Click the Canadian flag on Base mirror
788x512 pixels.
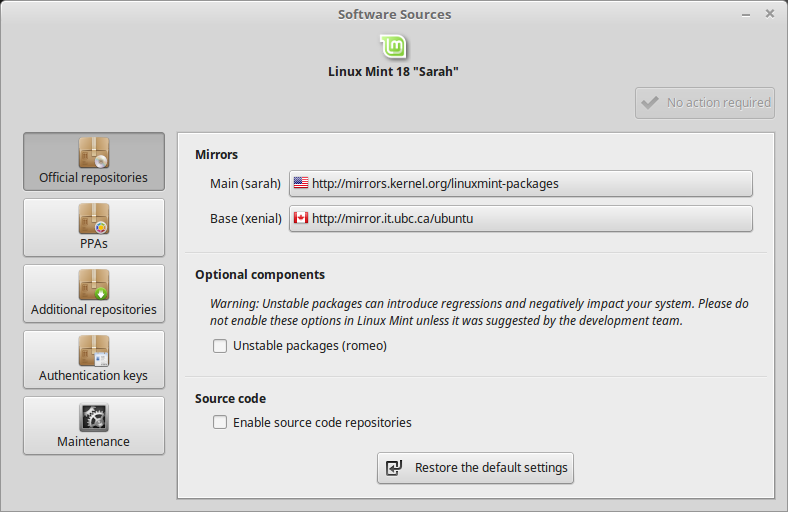(x=300, y=218)
